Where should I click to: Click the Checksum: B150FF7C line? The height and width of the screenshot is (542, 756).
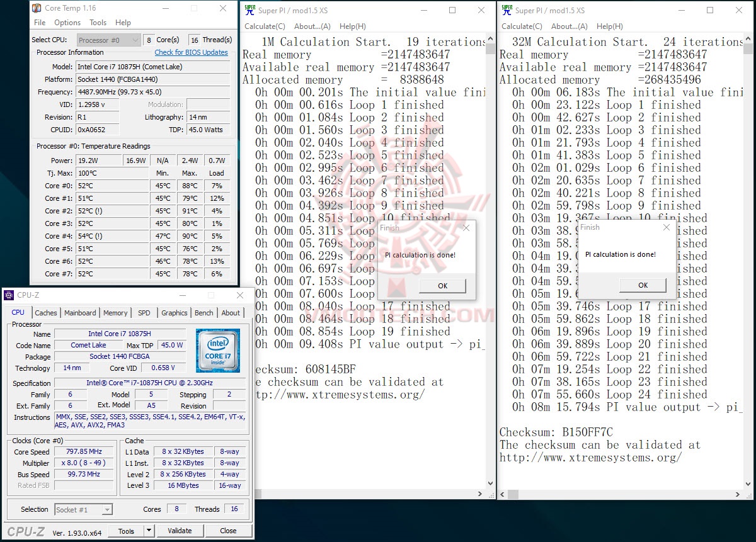556,432
